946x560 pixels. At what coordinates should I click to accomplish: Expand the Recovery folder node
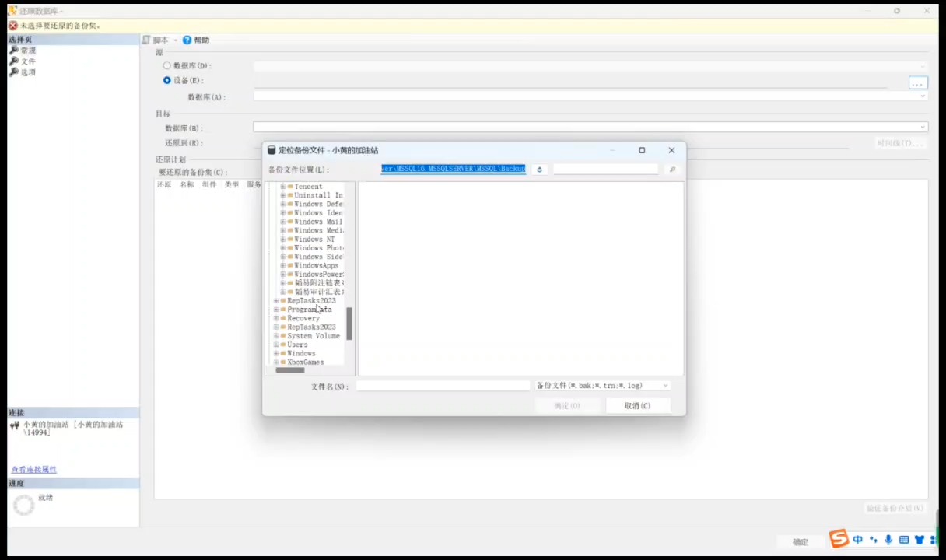tap(276, 318)
